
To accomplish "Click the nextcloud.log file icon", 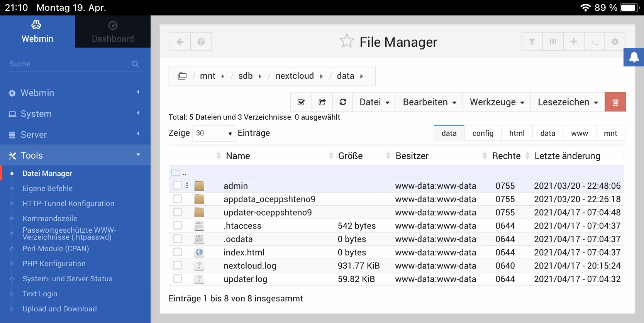I will click(x=199, y=266).
